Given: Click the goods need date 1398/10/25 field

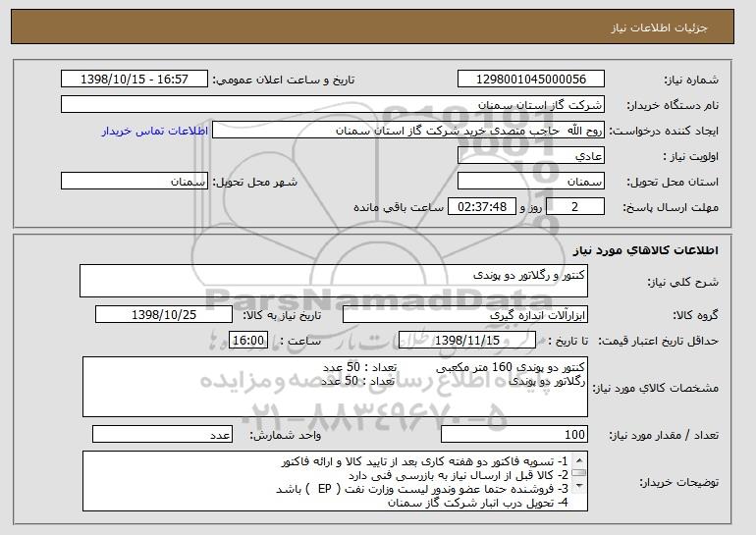Looking at the screenshot, I should pyautogui.click(x=164, y=315).
